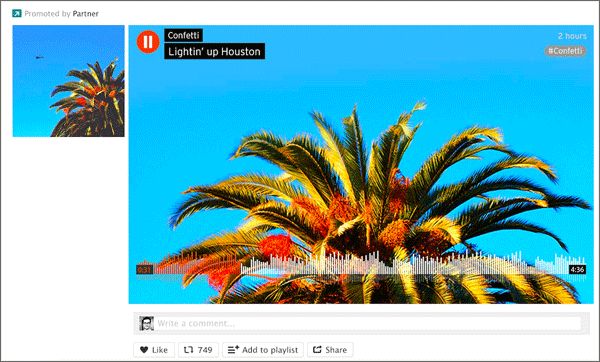Share the track

coord(330,350)
